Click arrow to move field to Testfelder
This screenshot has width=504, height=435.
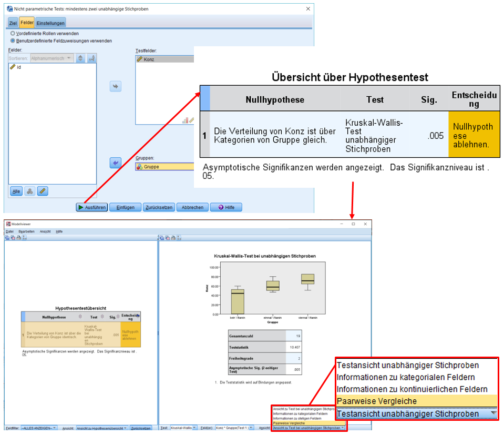pyautogui.click(x=116, y=86)
